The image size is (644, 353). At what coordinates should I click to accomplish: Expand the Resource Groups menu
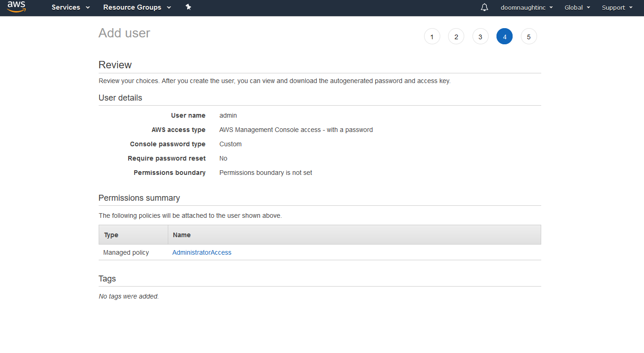pos(137,7)
